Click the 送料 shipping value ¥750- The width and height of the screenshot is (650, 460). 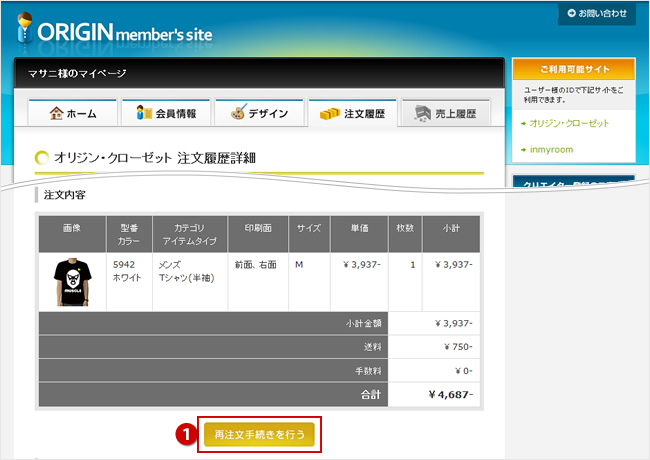click(x=458, y=346)
